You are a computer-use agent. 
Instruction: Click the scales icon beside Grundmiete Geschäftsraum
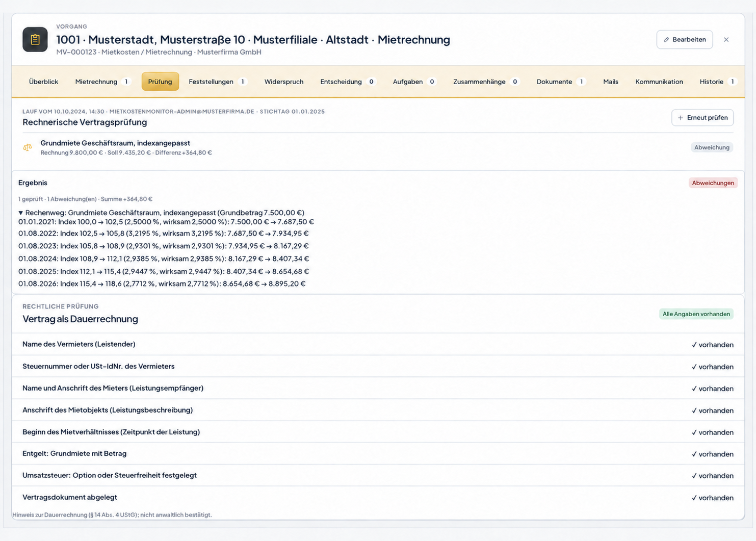(28, 147)
